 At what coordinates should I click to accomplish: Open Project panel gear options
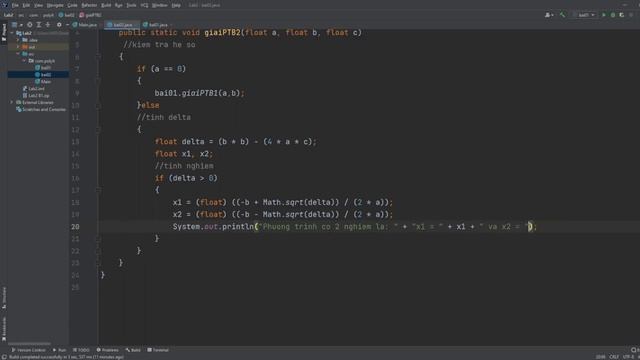pos(59,25)
